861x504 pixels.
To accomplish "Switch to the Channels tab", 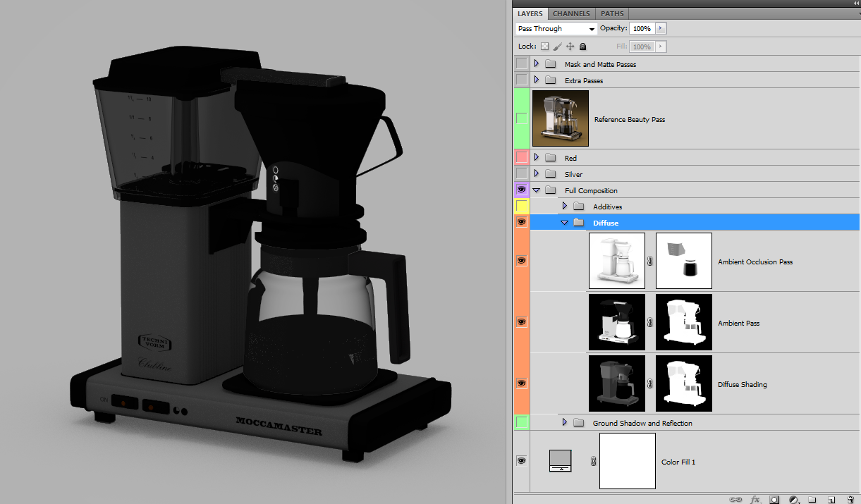I will coord(571,13).
